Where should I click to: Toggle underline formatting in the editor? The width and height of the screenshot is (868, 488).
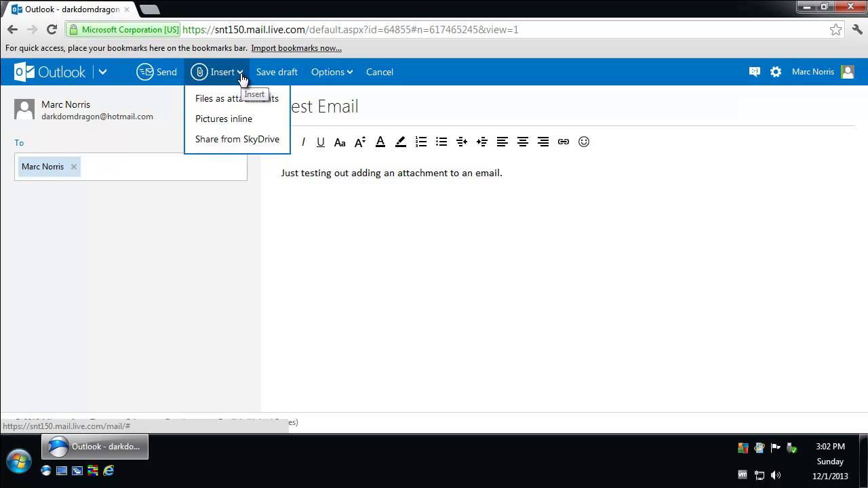tap(321, 142)
